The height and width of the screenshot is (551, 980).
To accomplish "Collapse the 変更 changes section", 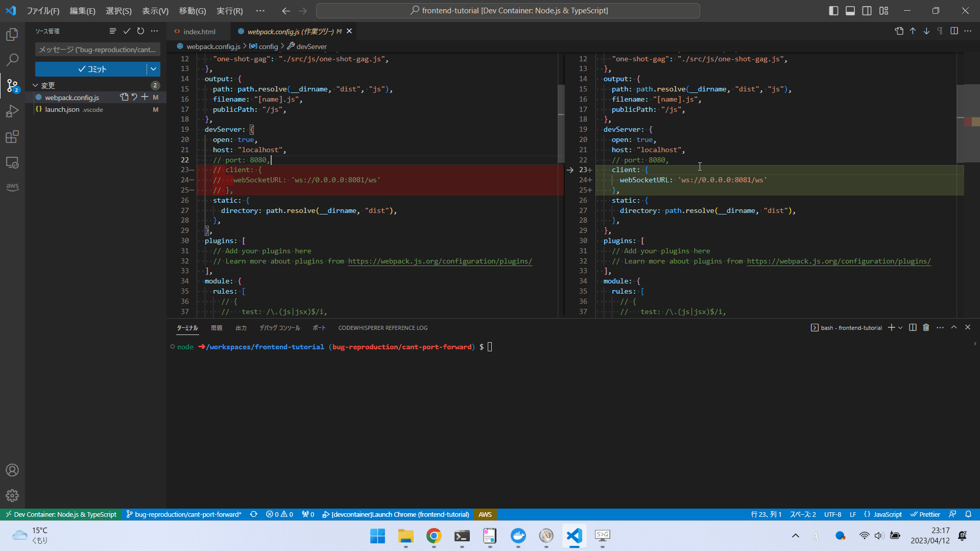I will [x=36, y=85].
